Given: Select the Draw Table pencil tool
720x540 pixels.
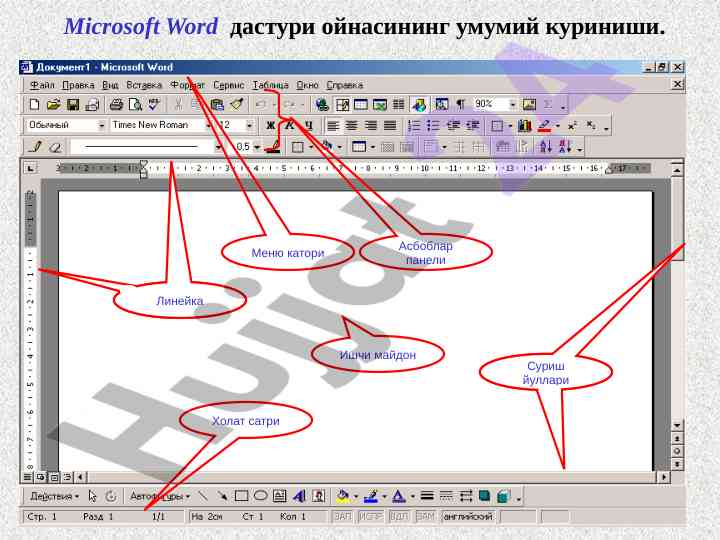Looking at the screenshot, I should tap(35, 147).
